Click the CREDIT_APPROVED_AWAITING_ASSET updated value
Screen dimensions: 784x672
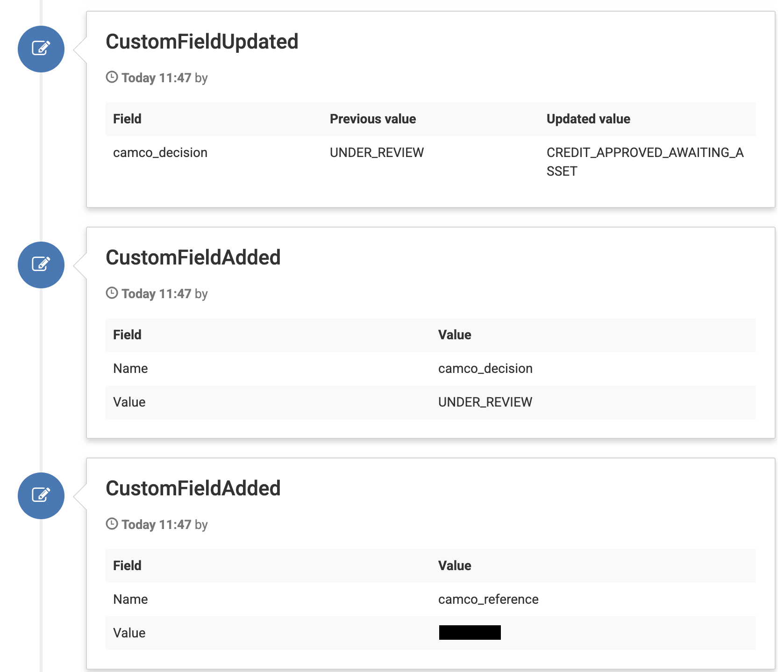645,161
